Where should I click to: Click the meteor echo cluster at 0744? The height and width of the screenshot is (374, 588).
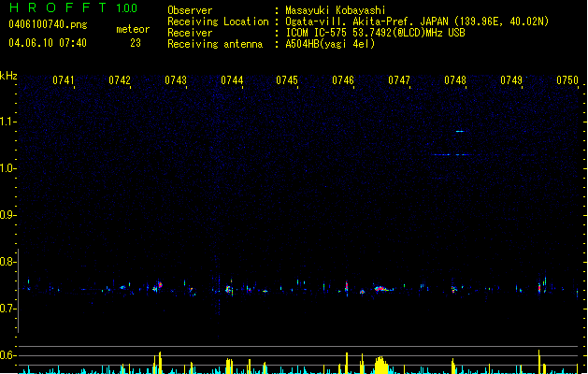pos(229,289)
